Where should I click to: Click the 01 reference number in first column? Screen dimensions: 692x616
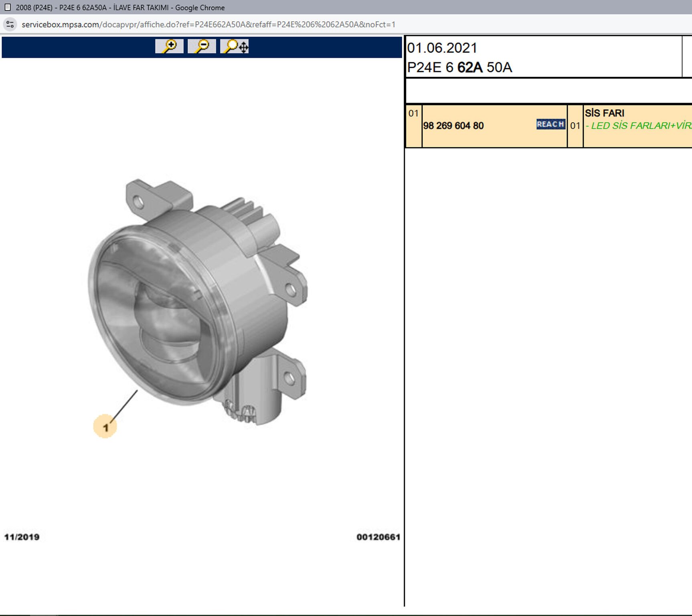click(413, 113)
